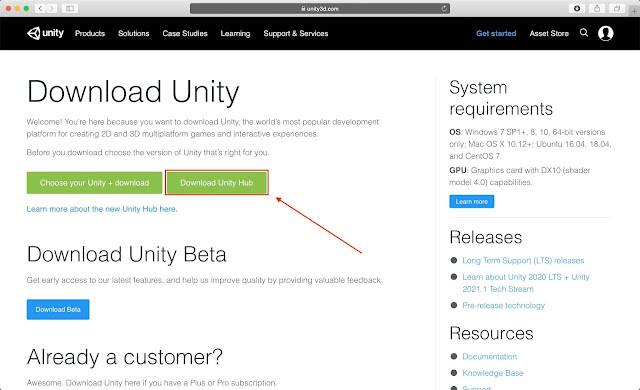Screen dimensions: 640x390
Task: Toggle the Safari sidebar button
Action: 70,8
